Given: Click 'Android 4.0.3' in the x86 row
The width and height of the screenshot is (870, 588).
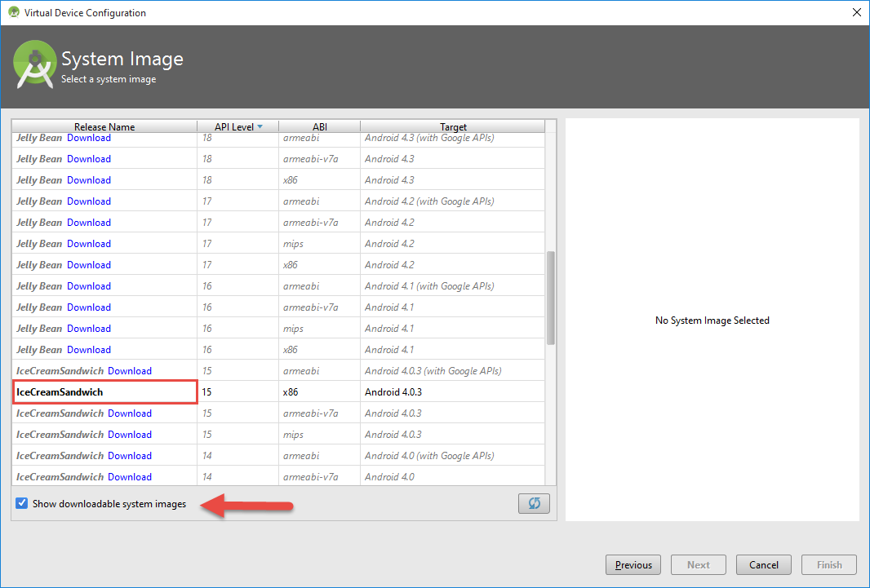Looking at the screenshot, I should pyautogui.click(x=393, y=391).
